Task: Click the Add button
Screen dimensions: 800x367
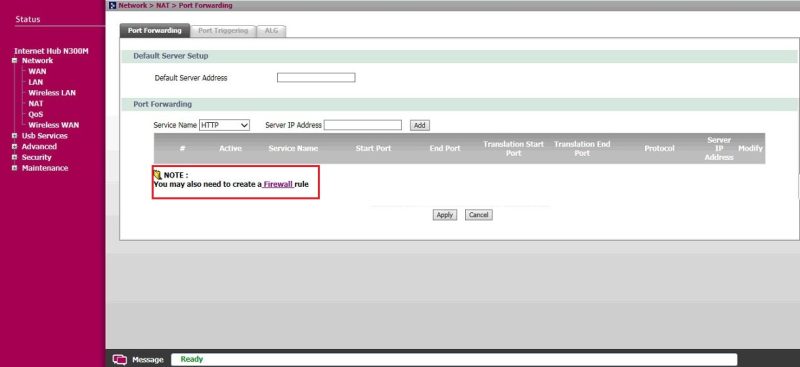Action: pos(420,125)
